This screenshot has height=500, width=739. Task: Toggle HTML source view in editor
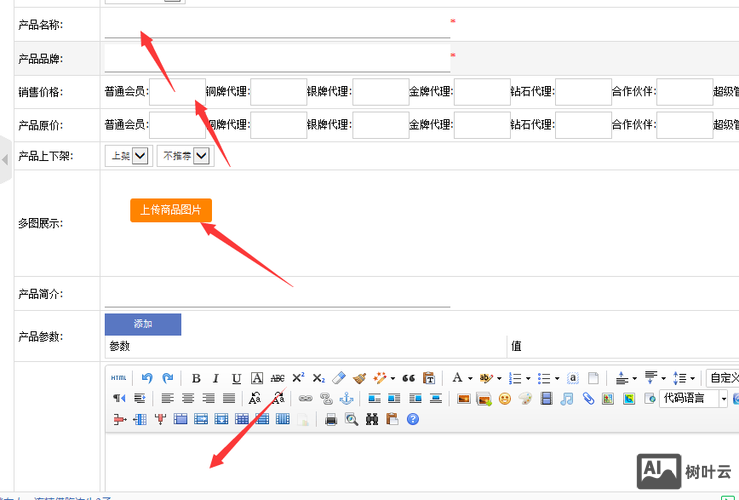tap(118, 378)
